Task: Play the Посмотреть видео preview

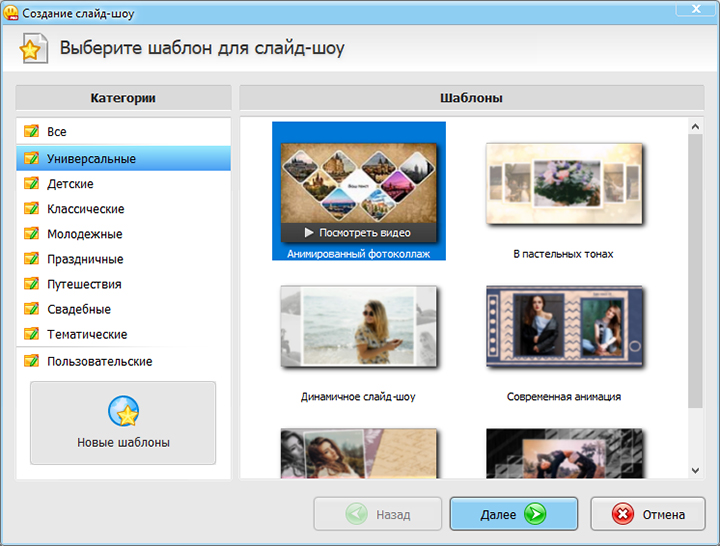Action: pos(359,233)
